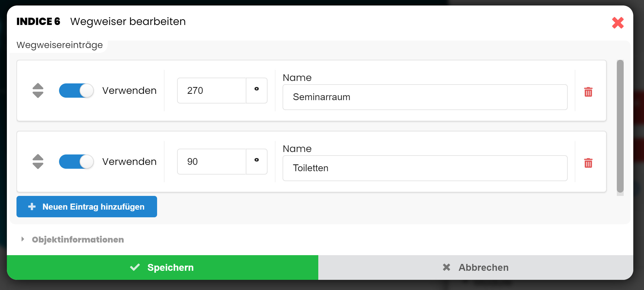Expand the Objektinformationen section
644x290 pixels.
click(x=78, y=240)
